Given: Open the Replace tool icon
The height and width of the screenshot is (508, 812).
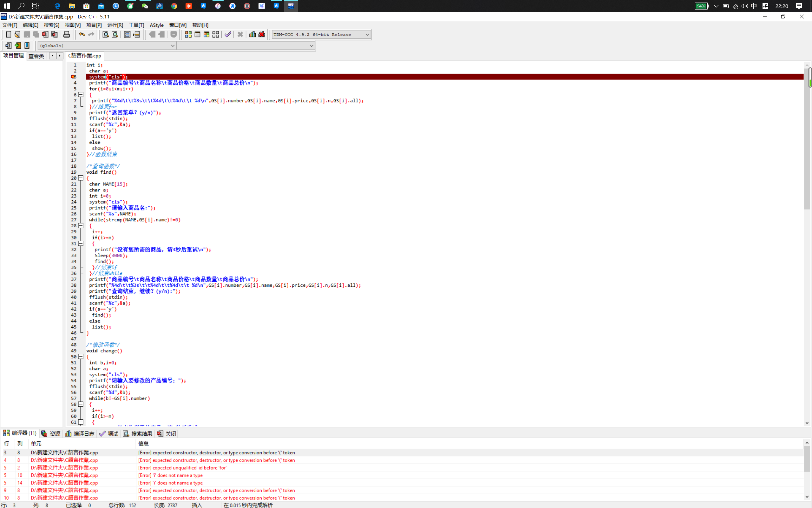Looking at the screenshot, I should click(115, 34).
